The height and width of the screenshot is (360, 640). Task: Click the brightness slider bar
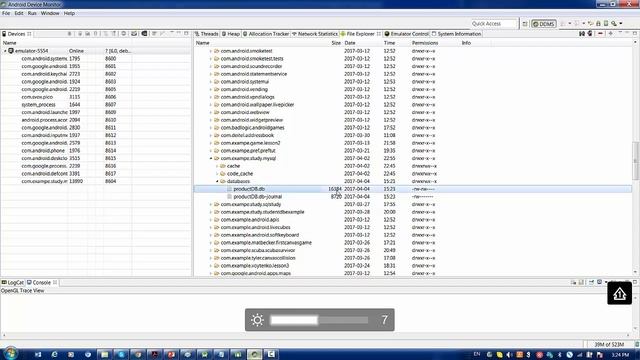pos(320,320)
